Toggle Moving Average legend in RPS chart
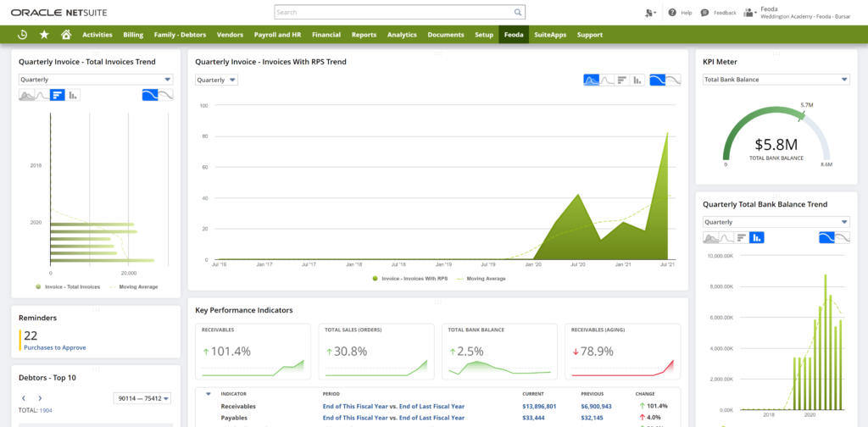Viewport: 868px width, 427px height. tap(481, 279)
